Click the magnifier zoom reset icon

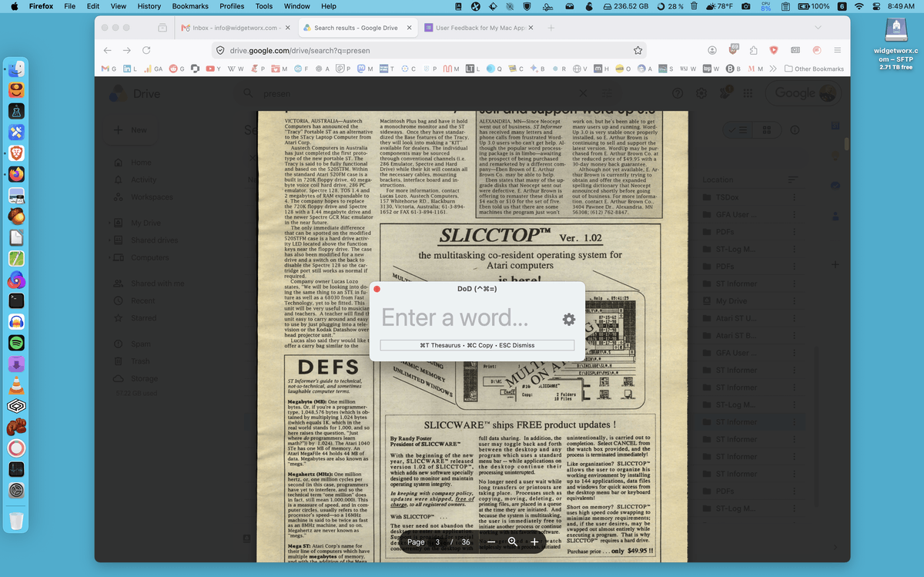point(512,542)
